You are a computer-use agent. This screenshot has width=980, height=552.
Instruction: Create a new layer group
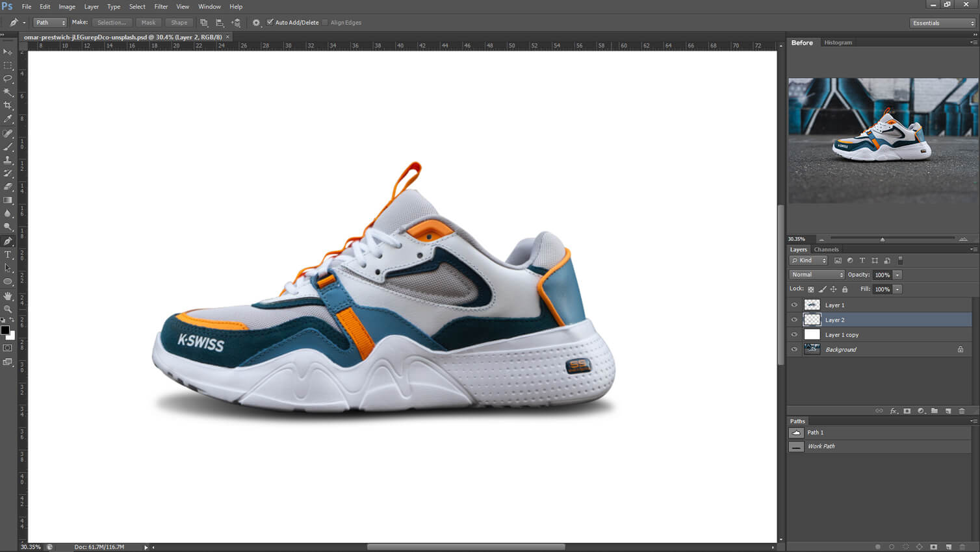pos(935,411)
